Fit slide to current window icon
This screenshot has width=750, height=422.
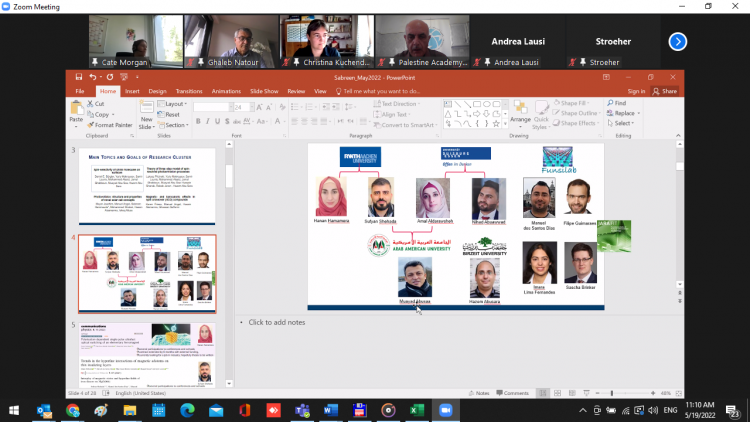click(678, 393)
